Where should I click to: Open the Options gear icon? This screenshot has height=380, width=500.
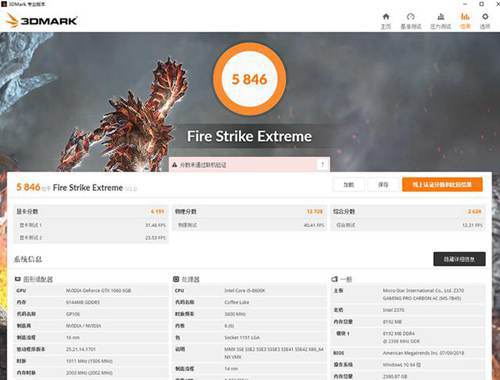485,17
